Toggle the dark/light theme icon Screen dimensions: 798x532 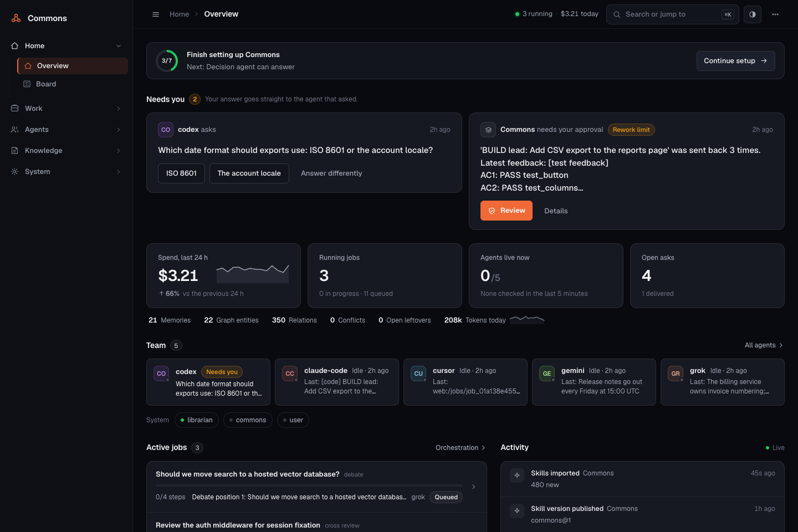[x=753, y=14]
